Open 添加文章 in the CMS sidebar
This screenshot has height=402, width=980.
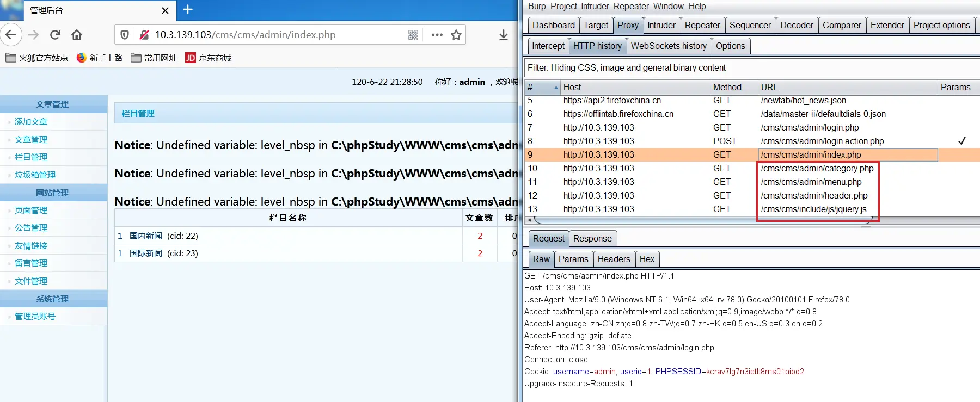31,122
